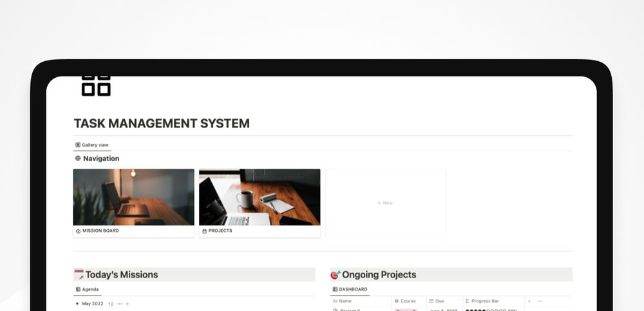Click the globe icon beside Navigation

click(78, 158)
